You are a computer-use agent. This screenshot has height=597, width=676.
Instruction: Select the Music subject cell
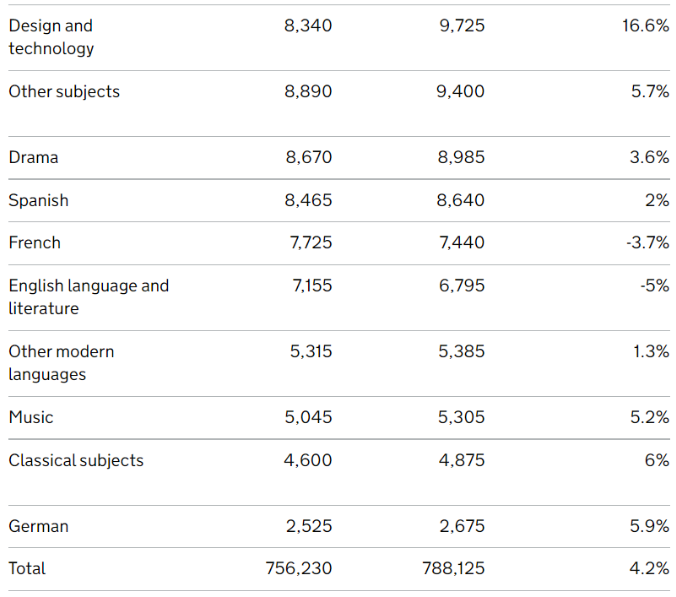(31, 418)
